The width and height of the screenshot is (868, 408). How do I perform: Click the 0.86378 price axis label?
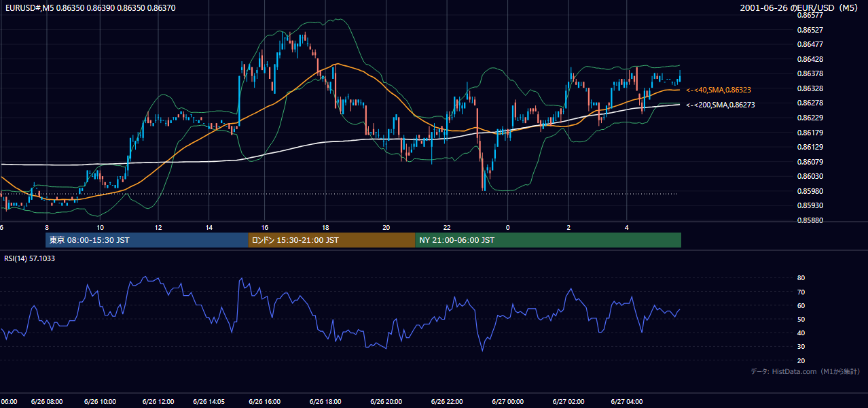811,73
